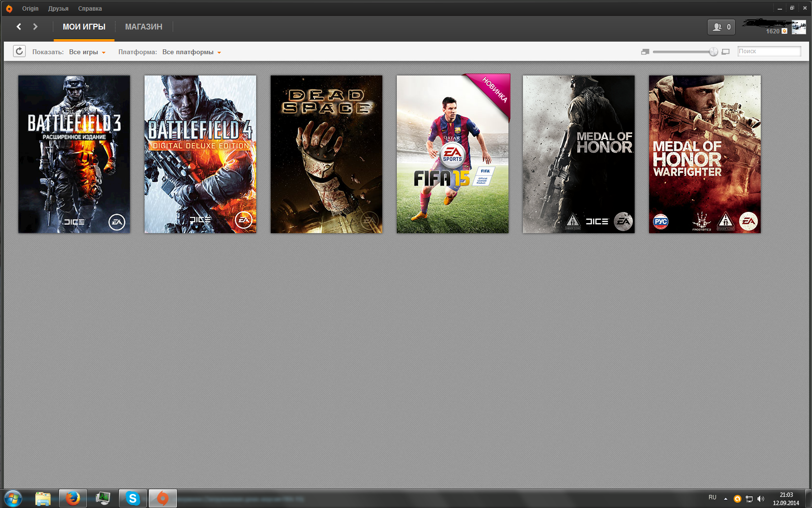Click the large tiles size icon
The height and width of the screenshot is (508, 812).
(725, 52)
